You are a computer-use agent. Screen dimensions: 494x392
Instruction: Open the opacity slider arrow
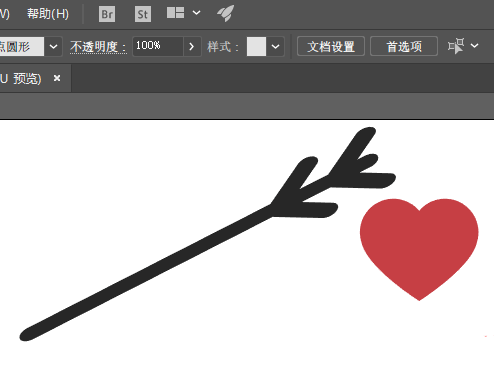click(x=192, y=46)
